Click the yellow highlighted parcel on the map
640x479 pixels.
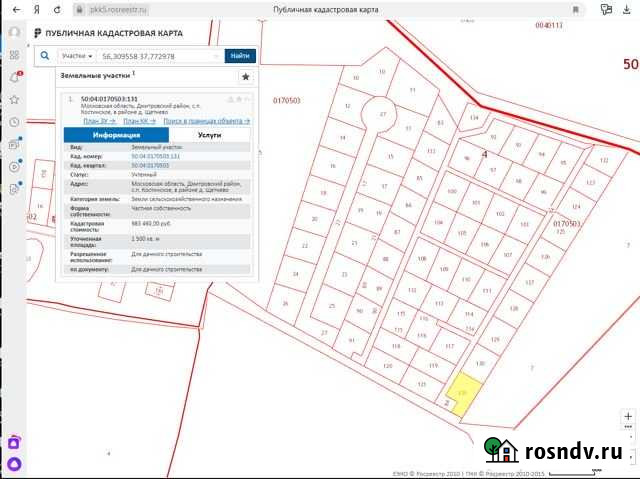462,393
